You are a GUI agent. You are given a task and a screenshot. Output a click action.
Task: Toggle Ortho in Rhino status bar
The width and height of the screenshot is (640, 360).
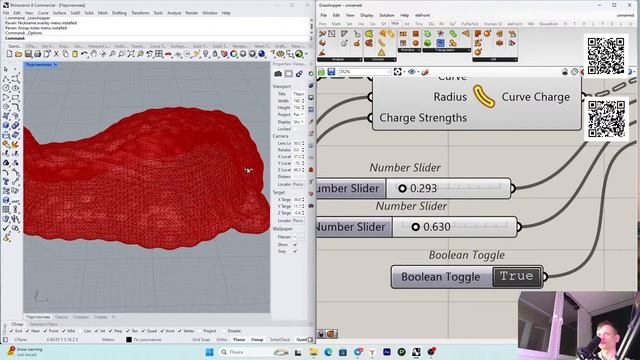click(222, 340)
